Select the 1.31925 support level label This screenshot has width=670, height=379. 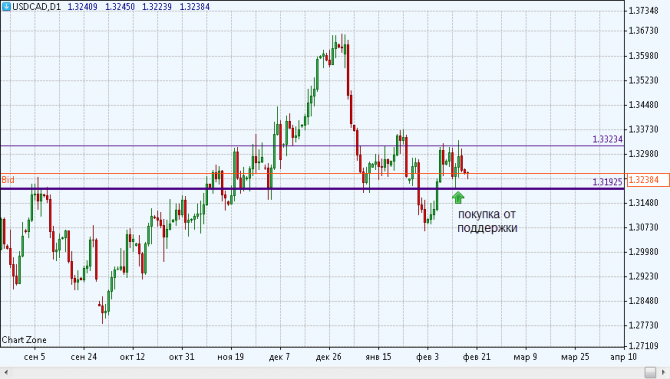[607, 182]
